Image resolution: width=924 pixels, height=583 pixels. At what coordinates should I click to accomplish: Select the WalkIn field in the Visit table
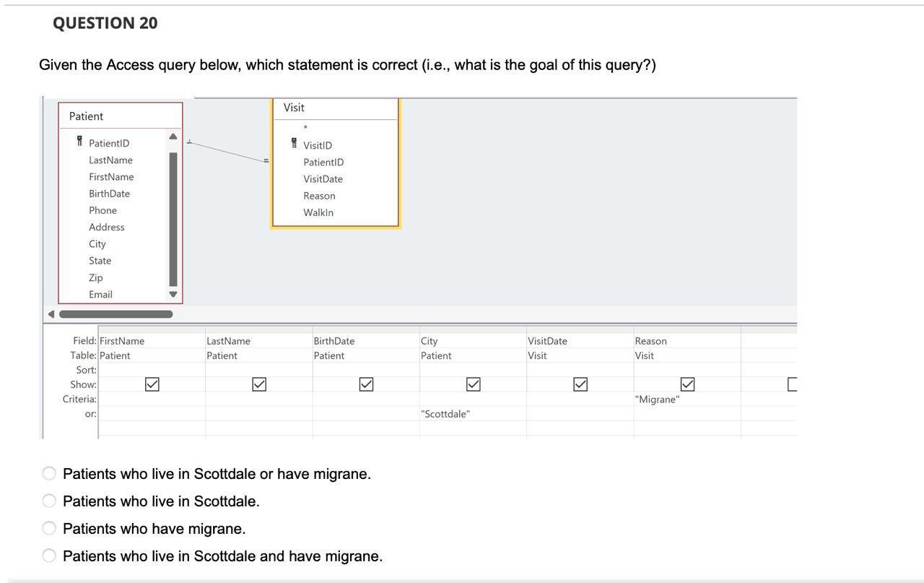coord(318,212)
